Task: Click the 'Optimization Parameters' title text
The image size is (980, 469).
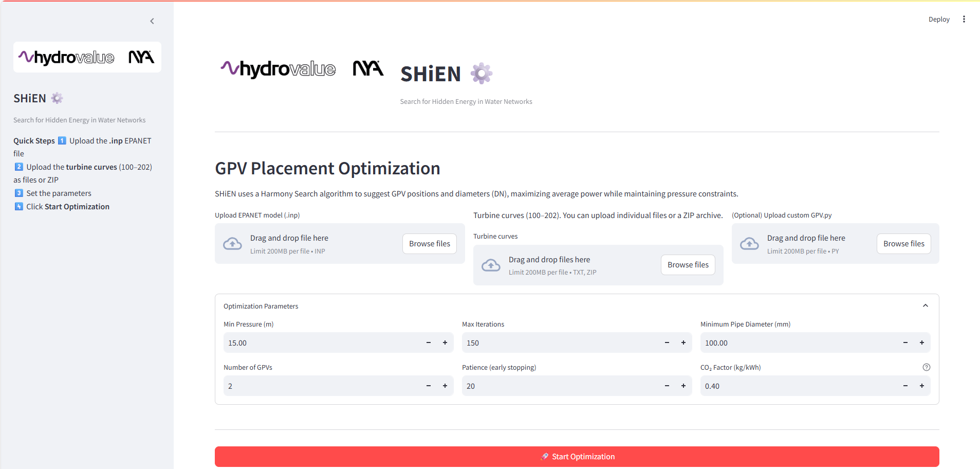Action: click(261, 306)
